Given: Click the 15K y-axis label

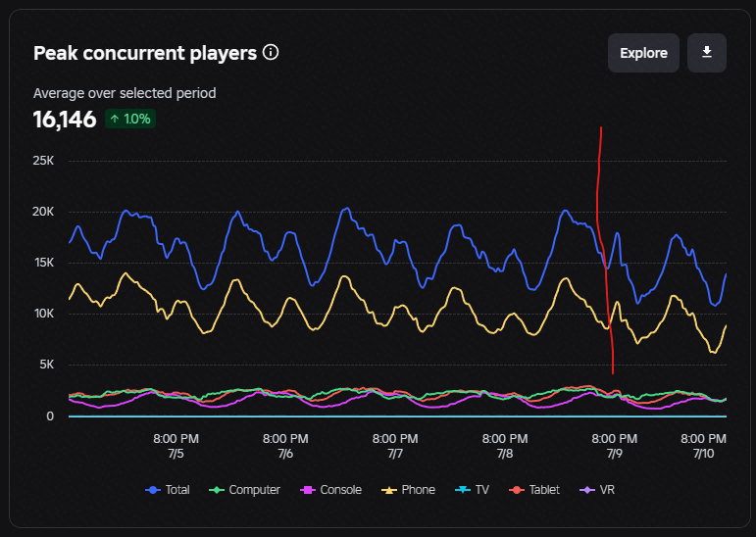Looking at the screenshot, I should pyautogui.click(x=43, y=263).
